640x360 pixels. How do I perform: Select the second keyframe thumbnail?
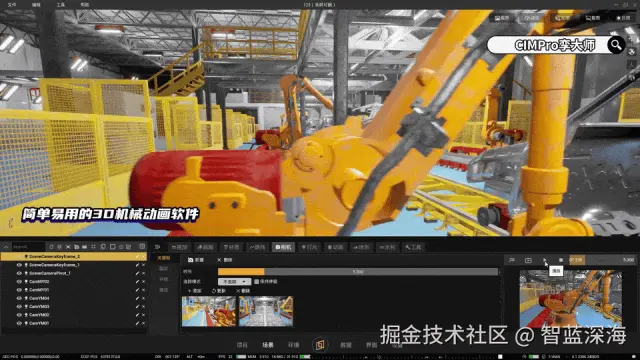coord(266,311)
